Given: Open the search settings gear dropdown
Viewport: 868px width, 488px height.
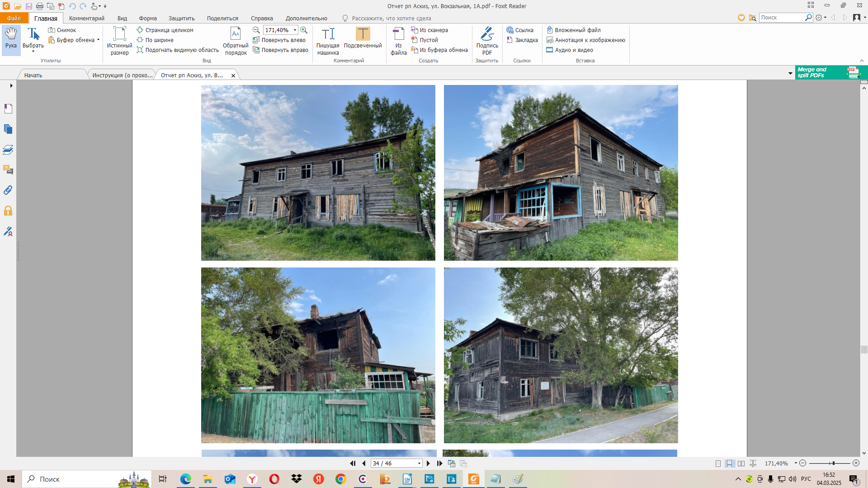Looking at the screenshot, I should 821,18.
